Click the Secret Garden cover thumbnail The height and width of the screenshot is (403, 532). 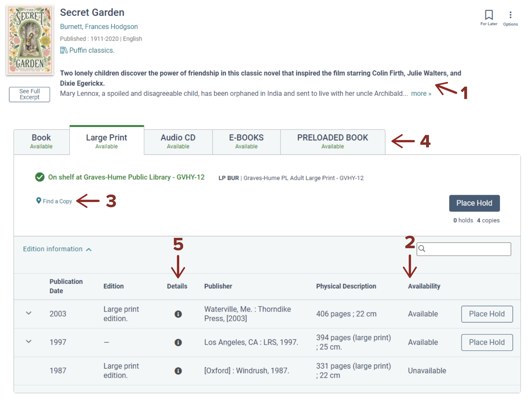pos(30,40)
